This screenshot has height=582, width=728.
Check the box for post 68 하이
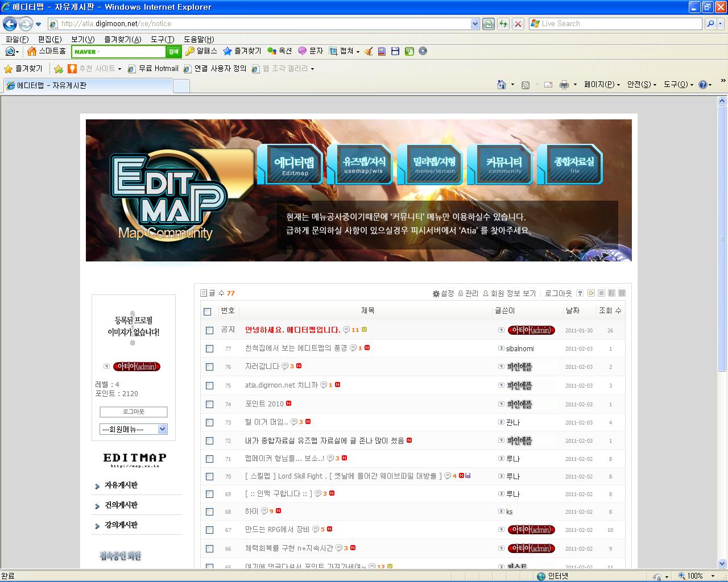(x=209, y=512)
